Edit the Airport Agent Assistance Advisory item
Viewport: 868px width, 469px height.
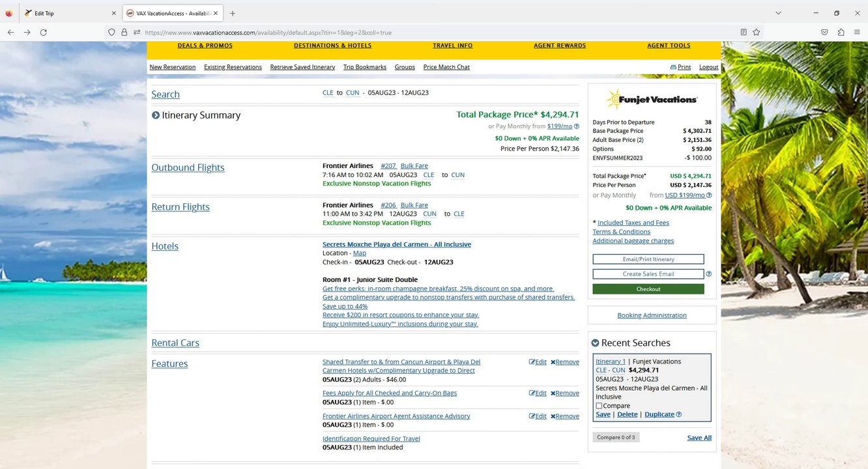[538, 416]
